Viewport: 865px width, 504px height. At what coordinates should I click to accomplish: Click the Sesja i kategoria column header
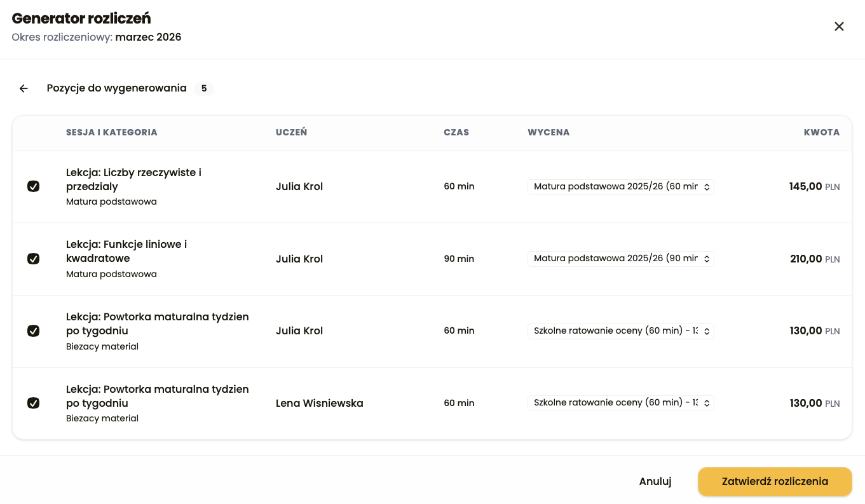(111, 133)
